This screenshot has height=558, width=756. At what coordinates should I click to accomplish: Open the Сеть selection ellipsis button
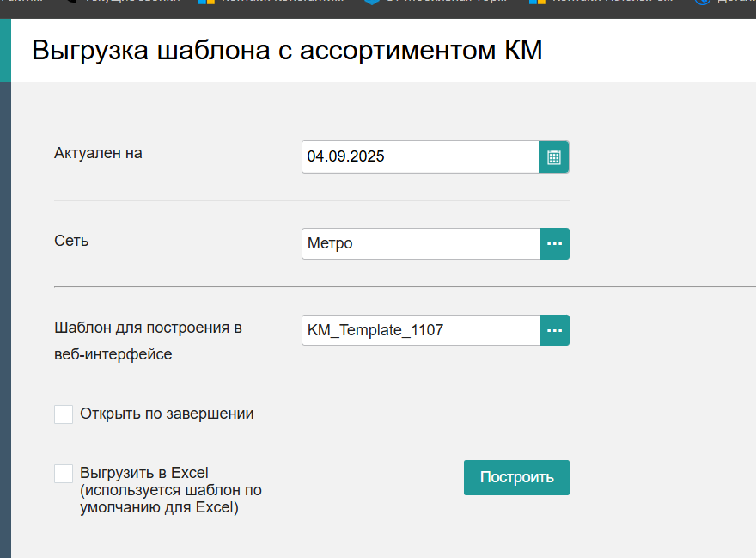(x=554, y=244)
